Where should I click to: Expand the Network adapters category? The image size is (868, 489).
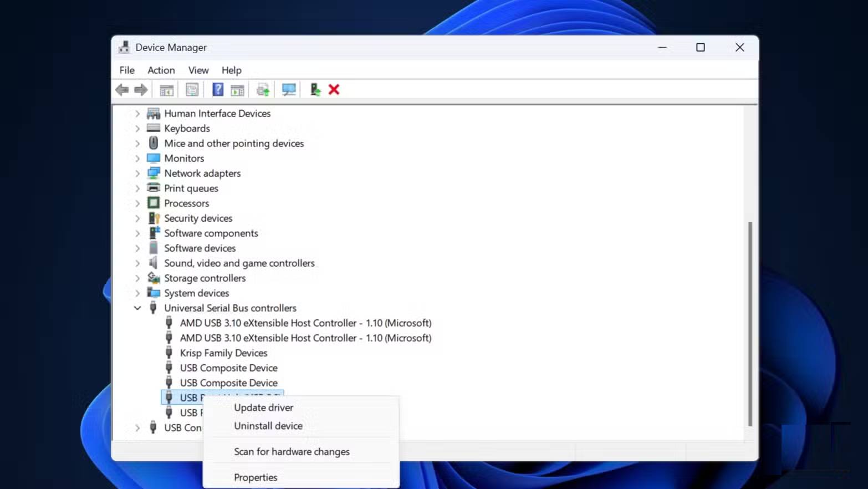coord(137,174)
